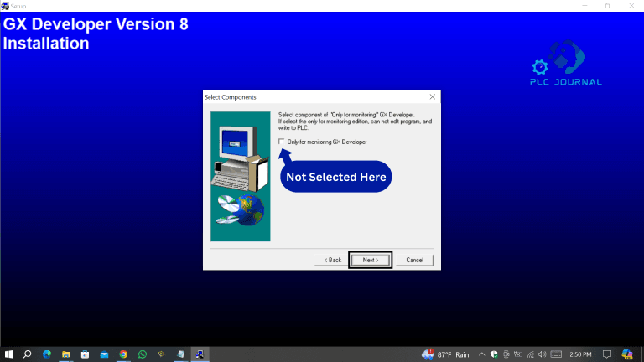Open the notification center icon
Viewport: 644px width, 362px height.
(x=607, y=354)
